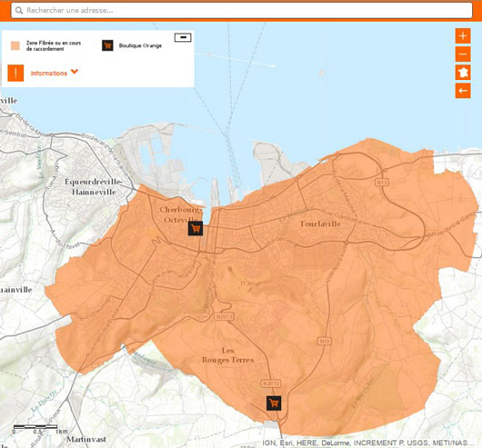Image resolution: width=482 pixels, height=448 pixels.
Task: Click the Les Rouges Terres label
Action: (227, 355)
